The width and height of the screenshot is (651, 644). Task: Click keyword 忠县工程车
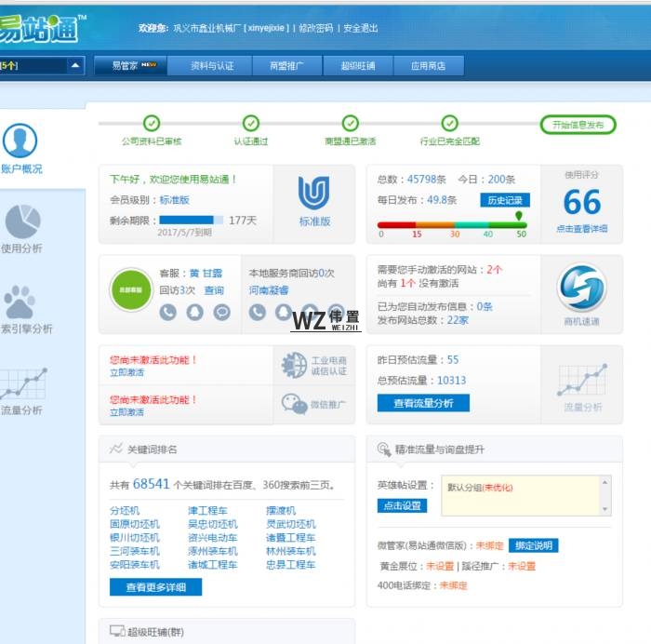coord(291,565)
